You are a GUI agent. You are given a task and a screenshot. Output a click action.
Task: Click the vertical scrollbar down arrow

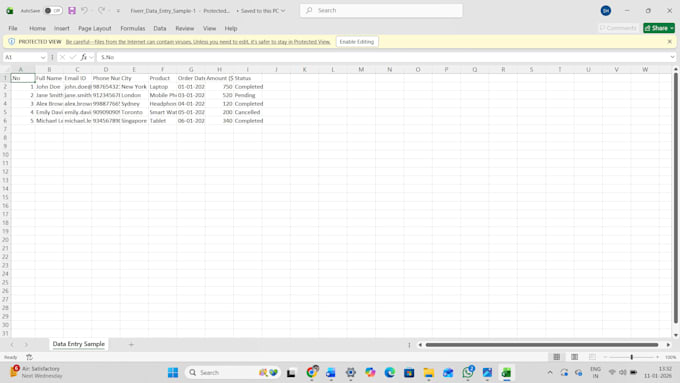click(676, 335)
